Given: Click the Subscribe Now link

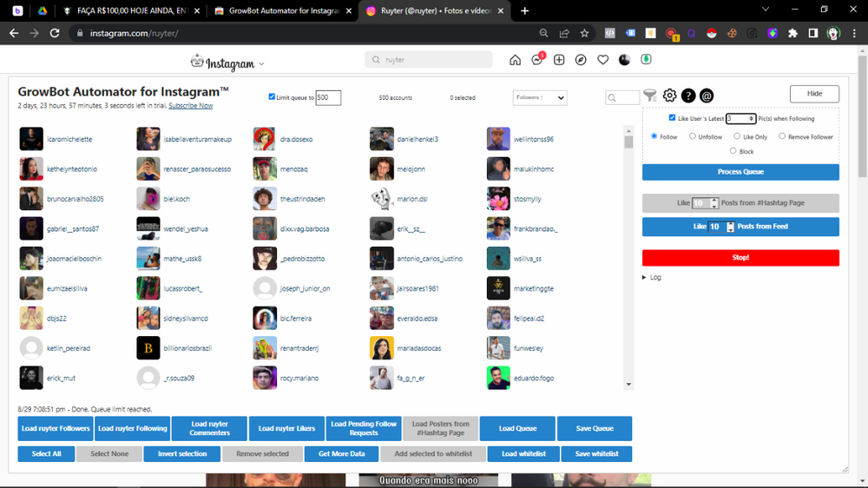Looking at the screenshot, I should click(x=190, y=106).
